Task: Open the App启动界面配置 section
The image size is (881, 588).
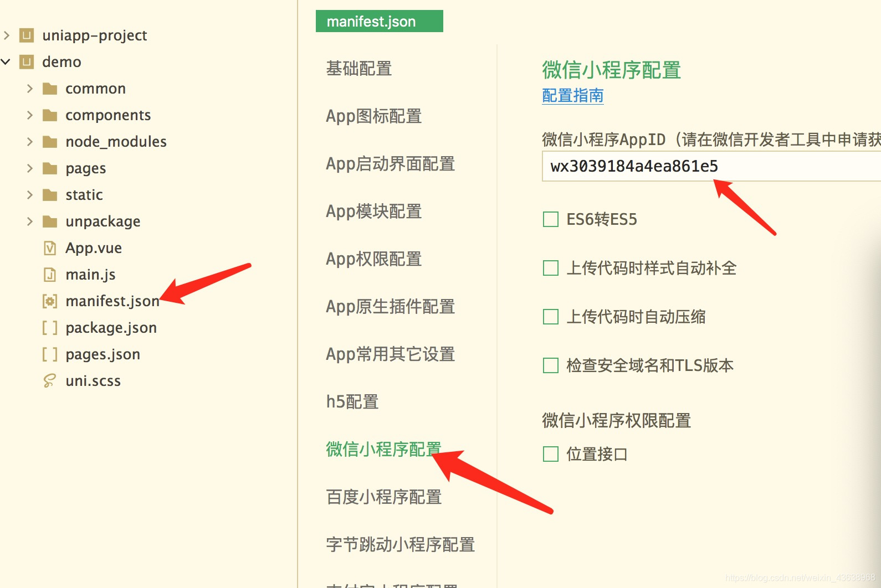Action: (391, 164)
